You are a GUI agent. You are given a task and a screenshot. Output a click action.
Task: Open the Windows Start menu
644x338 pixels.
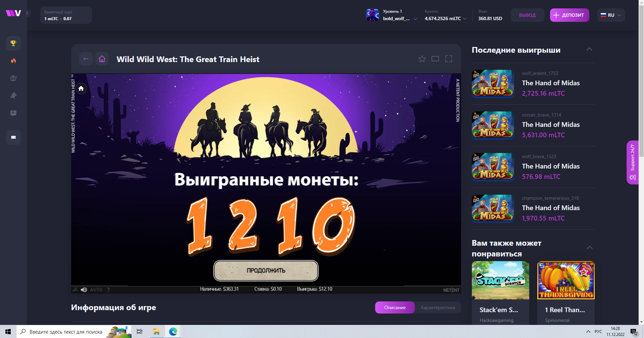pyautogui.click(x=8, y=332)
